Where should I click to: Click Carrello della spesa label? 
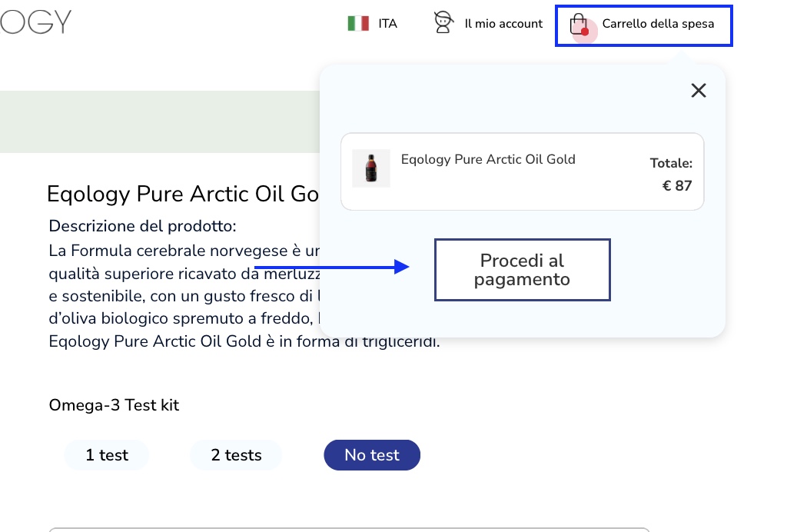[x=658, y=24]
